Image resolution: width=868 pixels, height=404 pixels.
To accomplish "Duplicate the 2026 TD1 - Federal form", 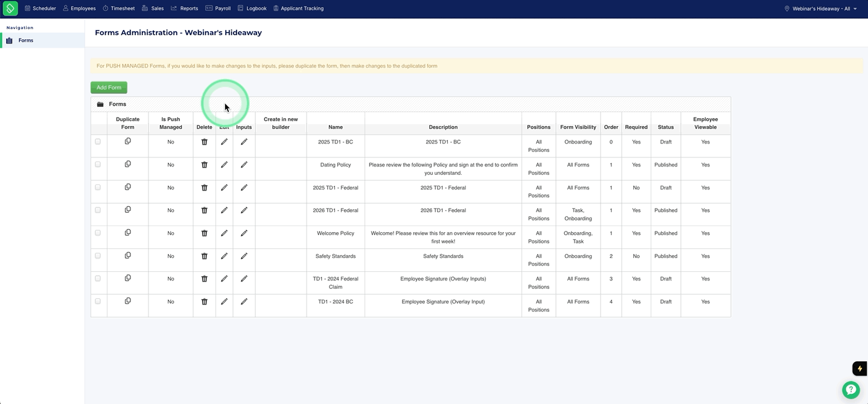I will (x=127, y=210).
